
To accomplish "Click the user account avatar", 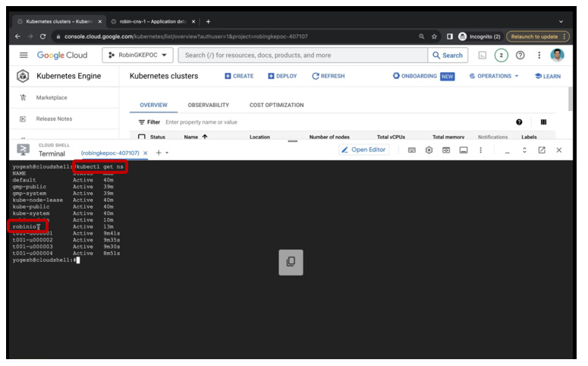I will pos(557,55).
